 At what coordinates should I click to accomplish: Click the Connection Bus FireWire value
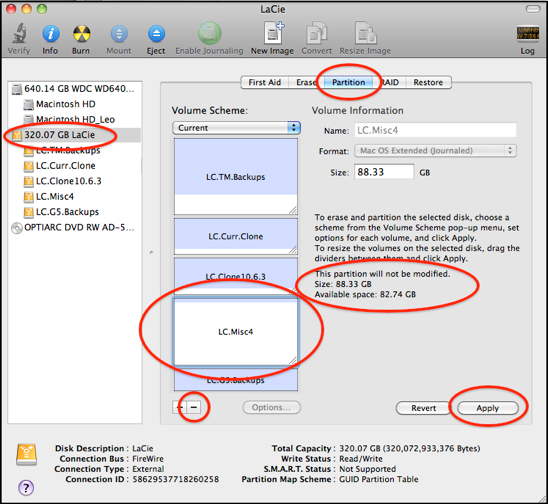[x=148, y=459]
